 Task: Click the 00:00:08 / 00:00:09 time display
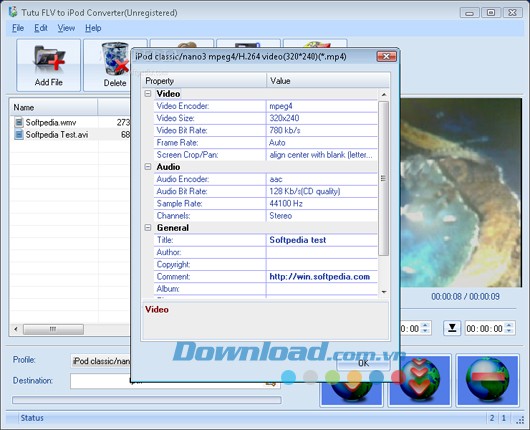click(465, 296)
